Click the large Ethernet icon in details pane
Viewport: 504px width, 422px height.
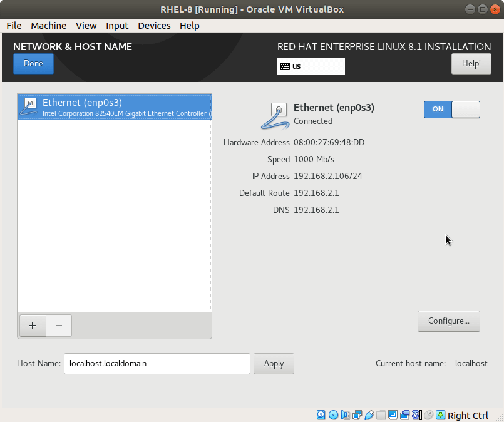tap(275, 116)
